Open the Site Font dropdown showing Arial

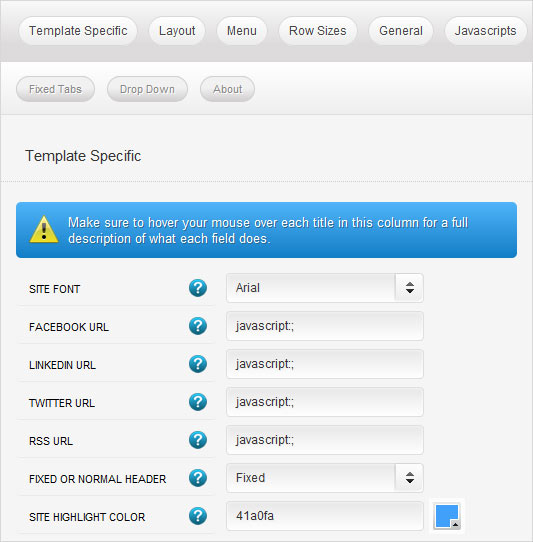tap(325, 288)
